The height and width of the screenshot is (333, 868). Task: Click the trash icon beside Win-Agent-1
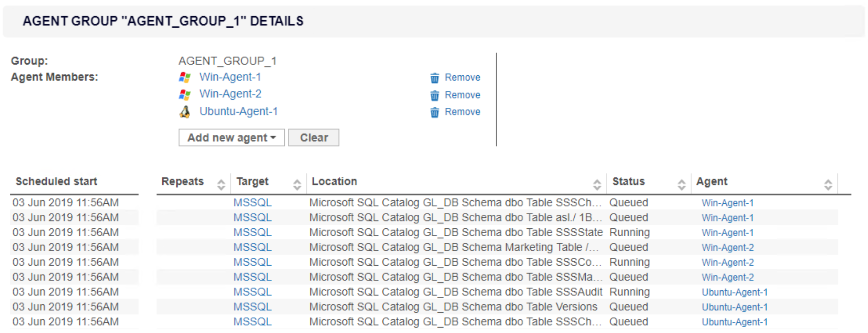(434, 78)
